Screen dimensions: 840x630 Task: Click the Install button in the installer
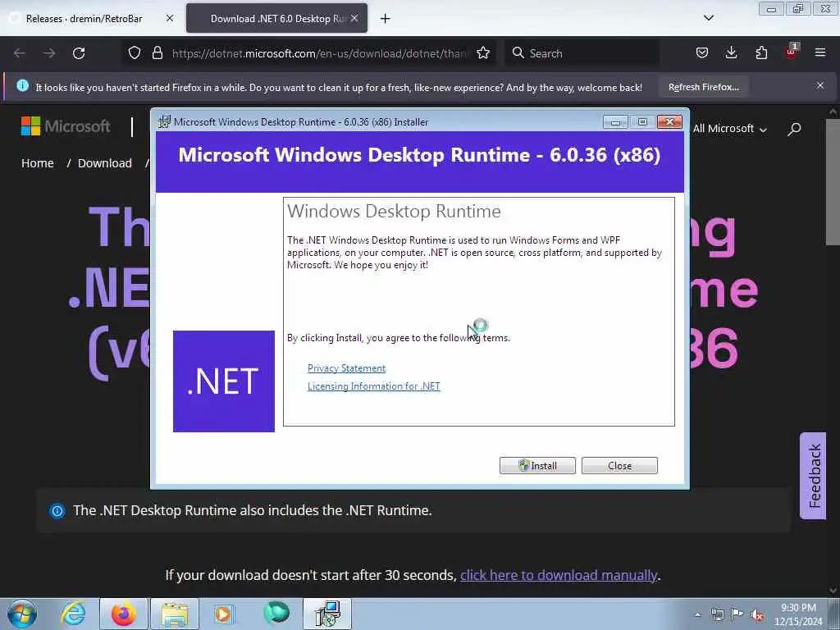click(537, 466)
